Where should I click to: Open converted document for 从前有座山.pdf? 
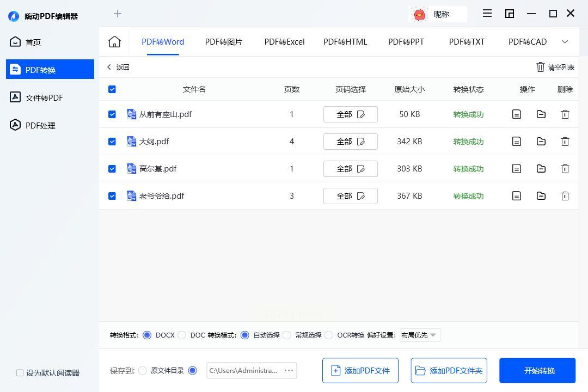[517, 114]
